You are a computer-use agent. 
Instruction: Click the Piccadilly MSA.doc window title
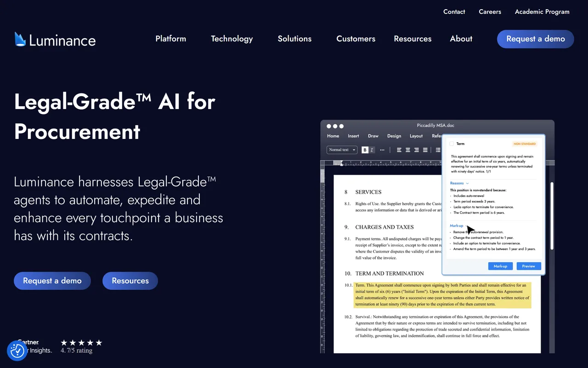click(x=435, y=126)
